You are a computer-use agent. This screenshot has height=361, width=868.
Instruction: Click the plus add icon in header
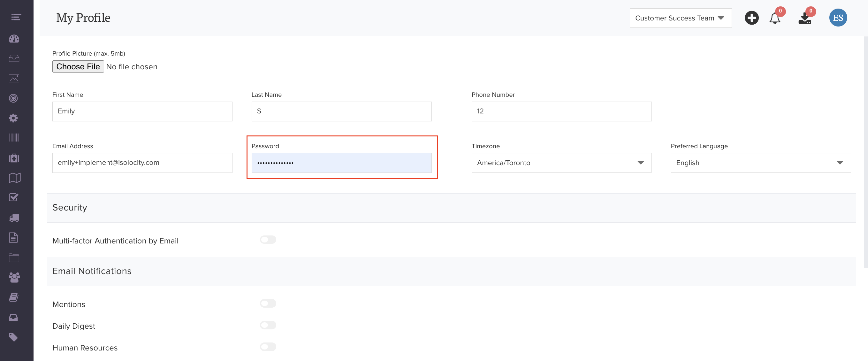[751, 18]
